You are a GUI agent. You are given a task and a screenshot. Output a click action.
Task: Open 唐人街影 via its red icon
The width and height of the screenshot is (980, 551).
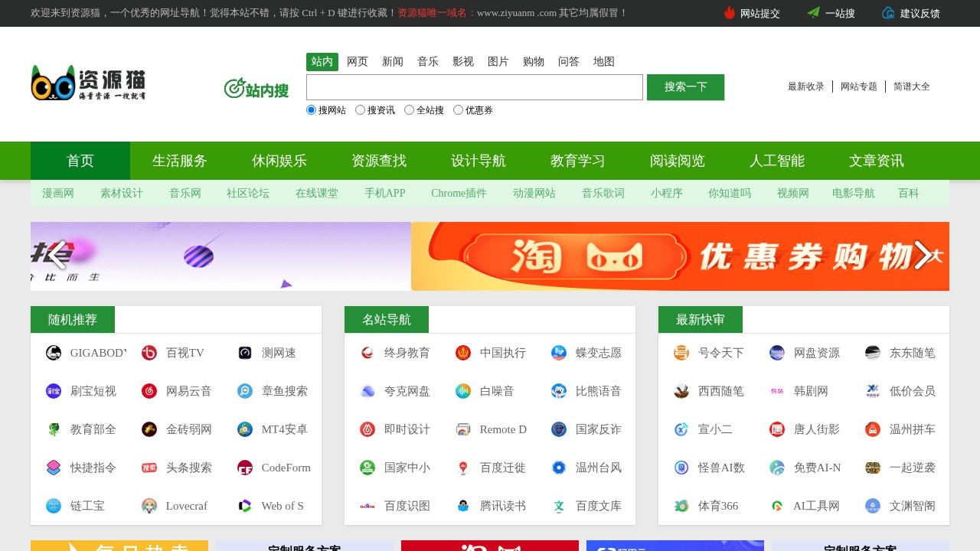pyautogui.click(x=777, y=429)
